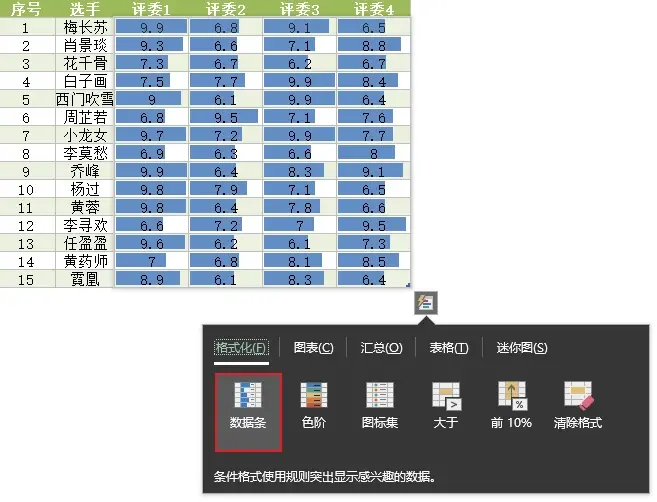Select the cell containing 李莫愁

pyautogui.click(x=85, y=153)
